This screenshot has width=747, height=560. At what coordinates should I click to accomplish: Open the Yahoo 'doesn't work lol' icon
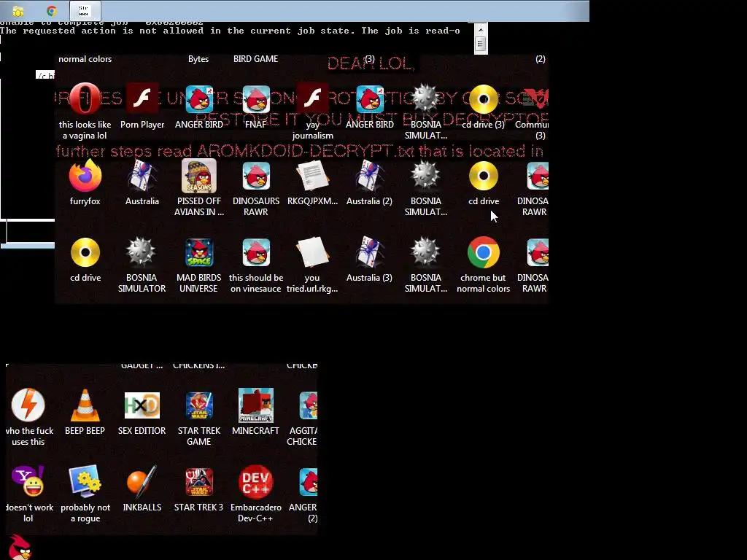pyautogui.click(x=28, y=481)
